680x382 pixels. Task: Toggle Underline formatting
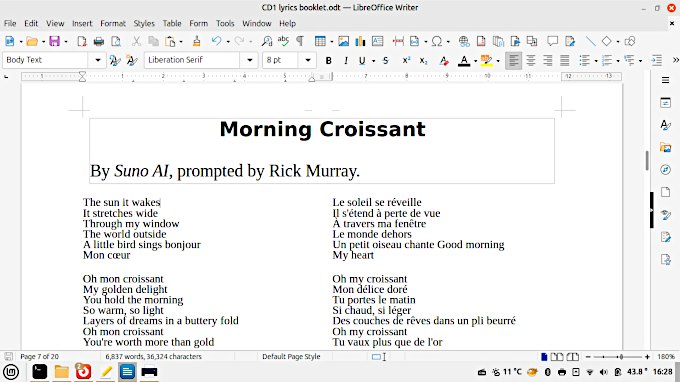click(x=362, y=60)
